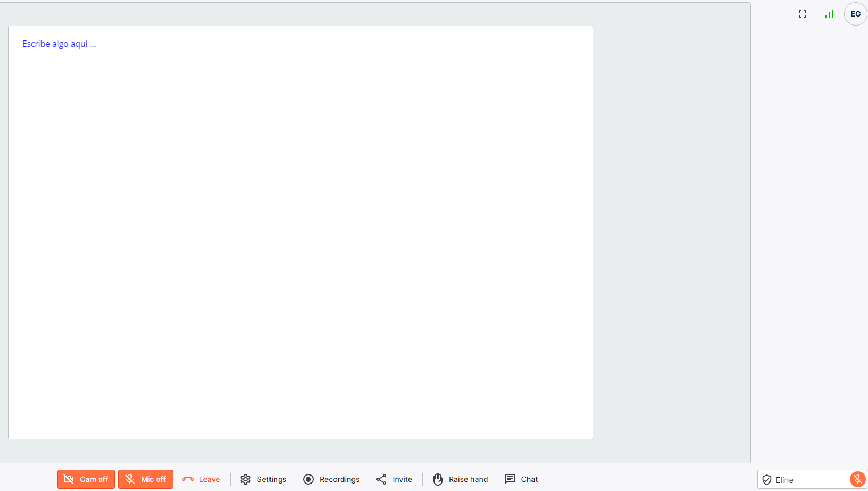Unmute using the Mic off toggle
Viewport: 868px width, 491px height.
145,479
